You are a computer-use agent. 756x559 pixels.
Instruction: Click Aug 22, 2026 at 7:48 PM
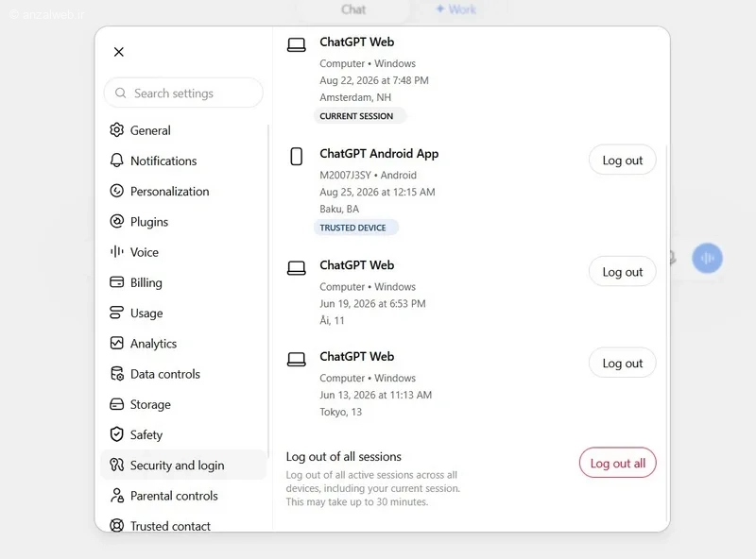click(374, 80)
